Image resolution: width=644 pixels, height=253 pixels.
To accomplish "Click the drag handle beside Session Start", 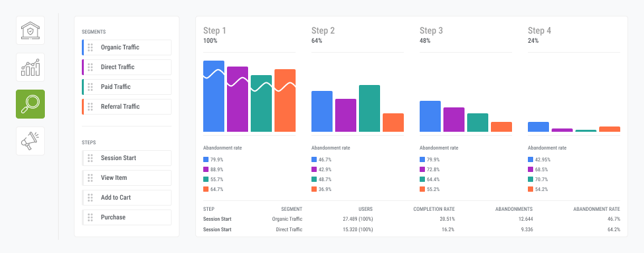I will coord(90,158).
